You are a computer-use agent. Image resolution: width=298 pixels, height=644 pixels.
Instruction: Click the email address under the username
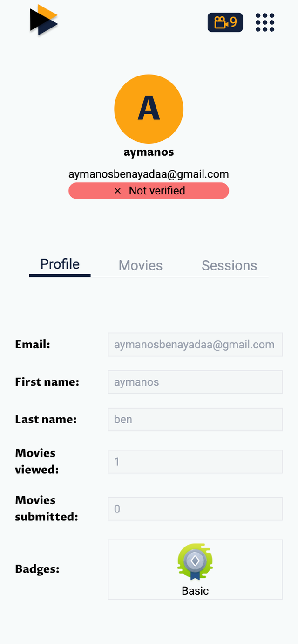(x=149, y=174)
